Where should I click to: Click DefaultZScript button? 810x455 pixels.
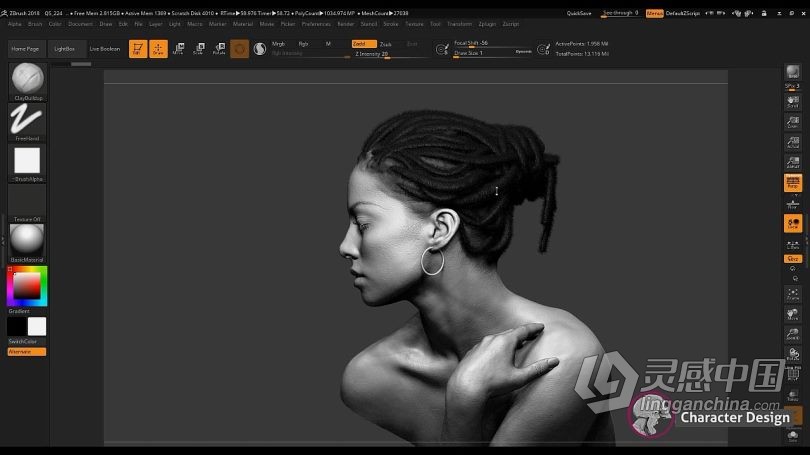click(683, 13)
